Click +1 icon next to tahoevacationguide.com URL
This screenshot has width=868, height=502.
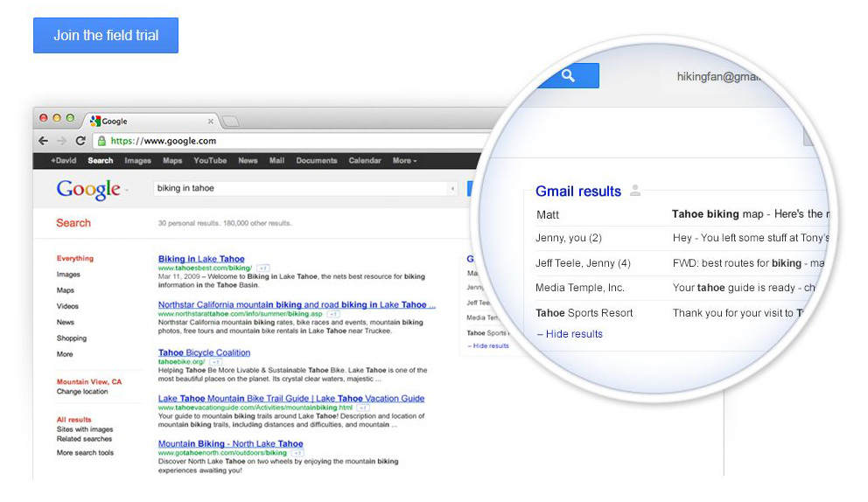pyautogui.click(x=363, y=408)
